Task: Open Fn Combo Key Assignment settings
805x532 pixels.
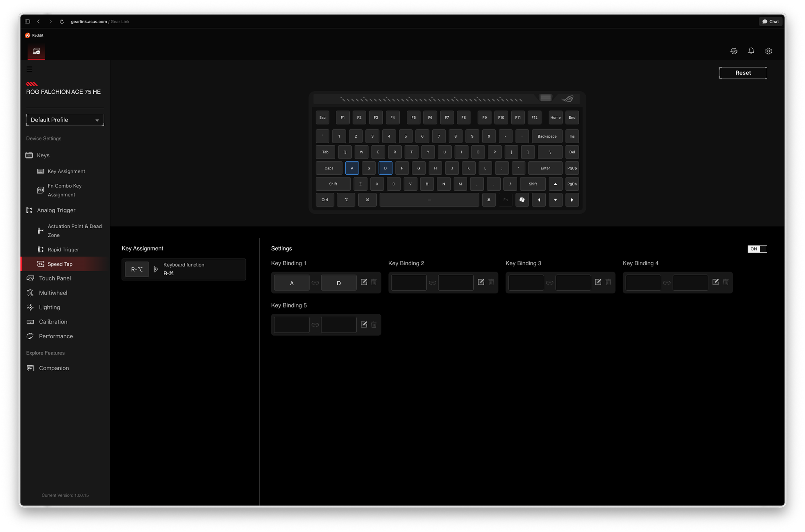Action: [40, 190]
